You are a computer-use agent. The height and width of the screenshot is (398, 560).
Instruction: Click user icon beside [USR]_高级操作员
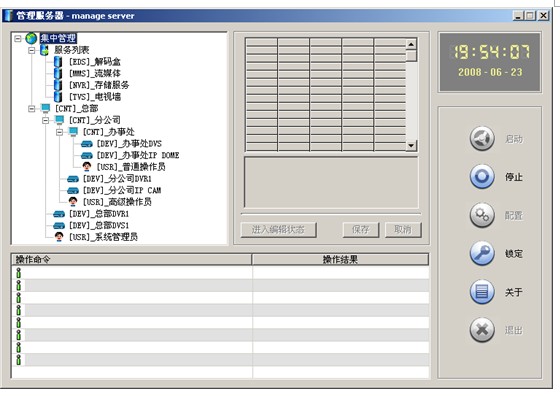pos(73,202)
